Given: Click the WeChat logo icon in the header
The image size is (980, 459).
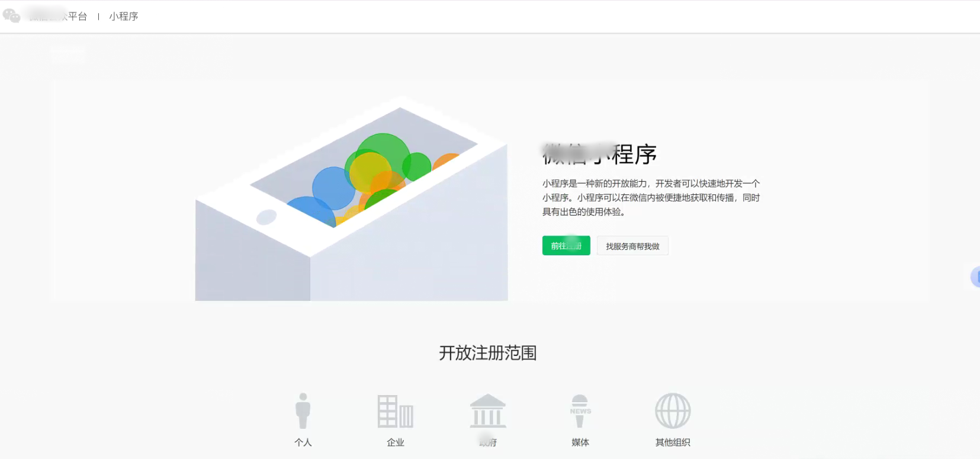Looking at the screenshot, I should [x=12, y=16].
